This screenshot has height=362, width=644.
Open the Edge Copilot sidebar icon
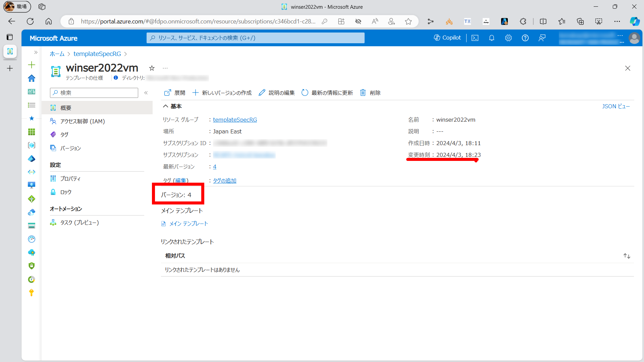click(634, 21)
